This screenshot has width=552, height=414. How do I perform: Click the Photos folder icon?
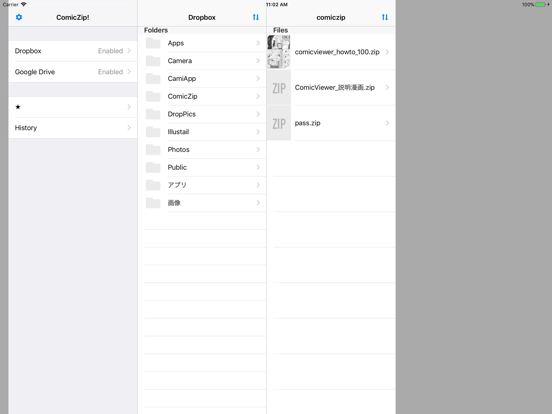coord(153,150)
